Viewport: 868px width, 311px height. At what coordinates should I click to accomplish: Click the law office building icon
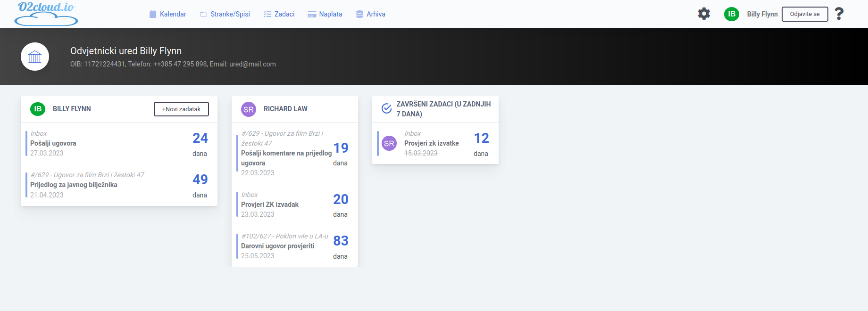coord(35,57)
